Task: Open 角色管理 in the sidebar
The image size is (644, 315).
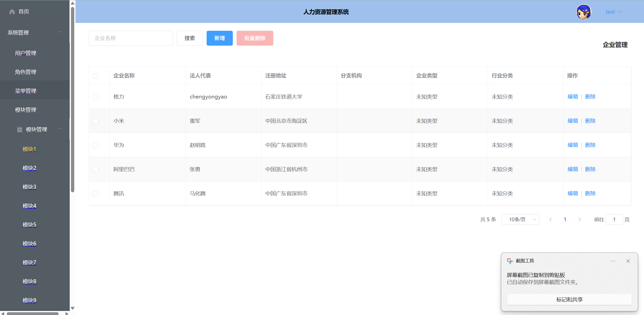Action: pyautogui.click(x=26, y=72)
